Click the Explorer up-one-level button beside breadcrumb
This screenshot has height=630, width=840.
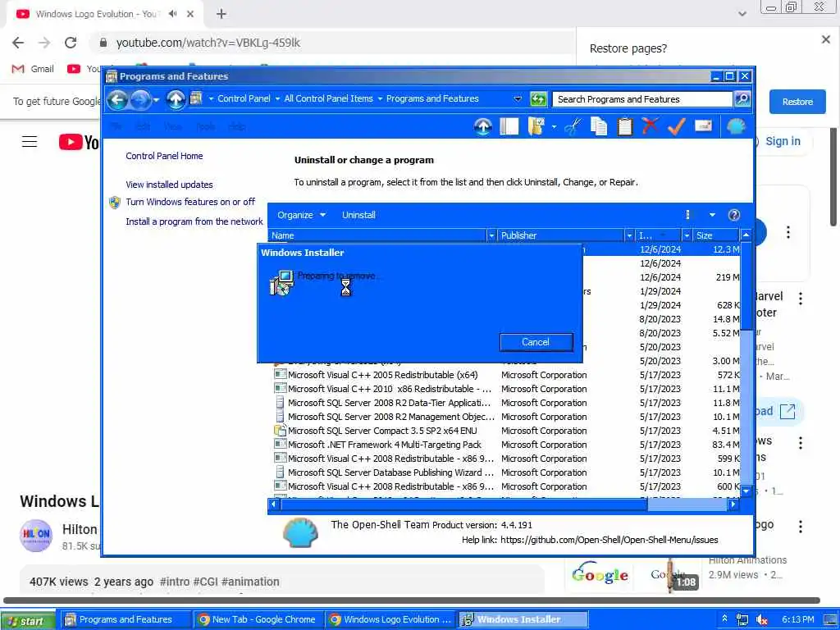(176, 99)
